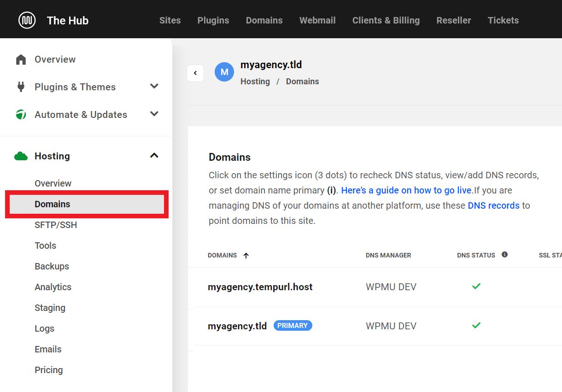This screenshot has width=562, height=392.
Task: Click the Plugins & Themes plug icon
Action: pyautogui.click(x=21, y=87)
